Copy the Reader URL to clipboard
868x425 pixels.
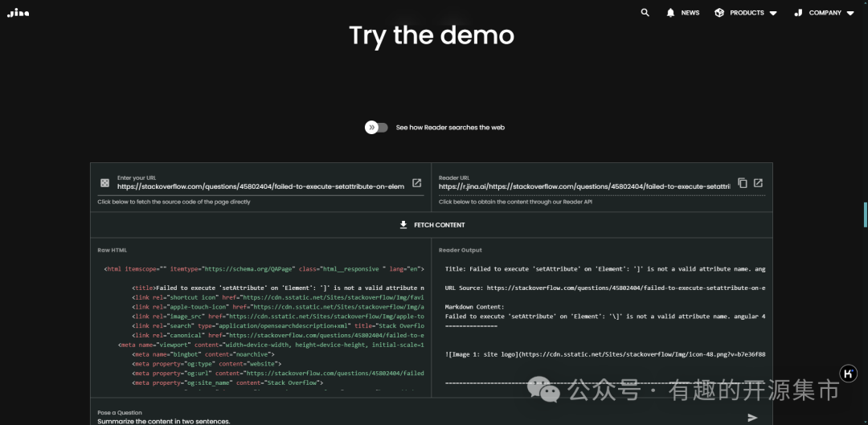(742, 183)
